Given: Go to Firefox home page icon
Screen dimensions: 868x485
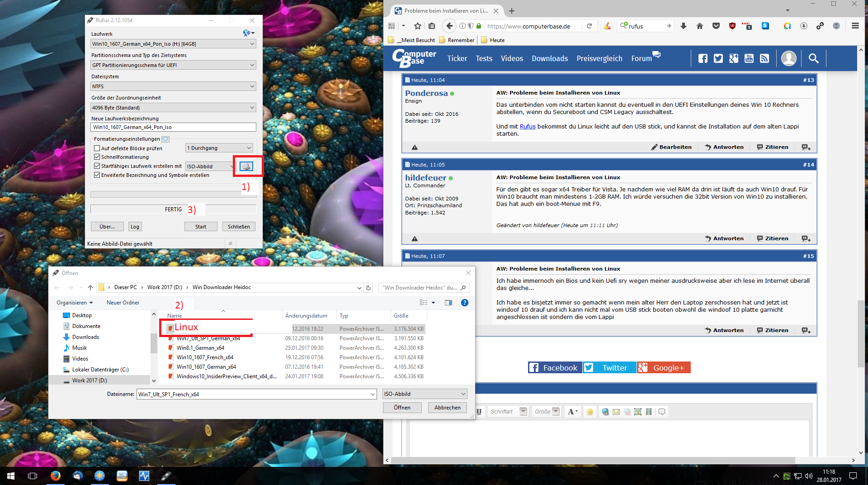Looking at the screenshot, I should click(700, 26).
